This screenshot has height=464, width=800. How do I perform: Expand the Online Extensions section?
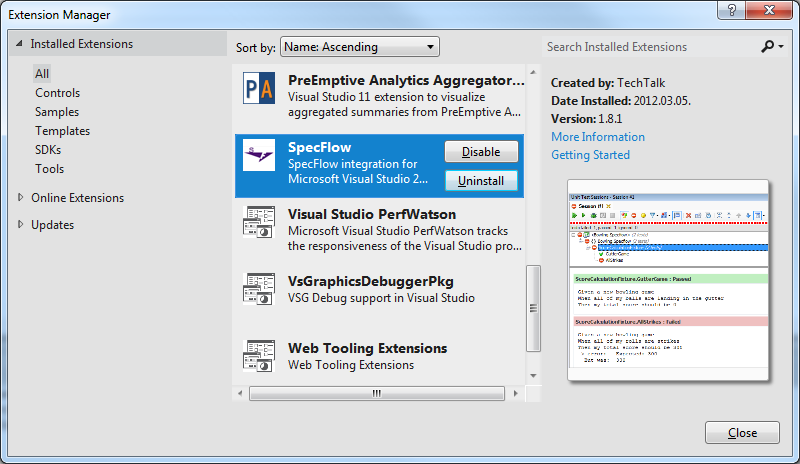pyautogui.click(x=20, y=197)
